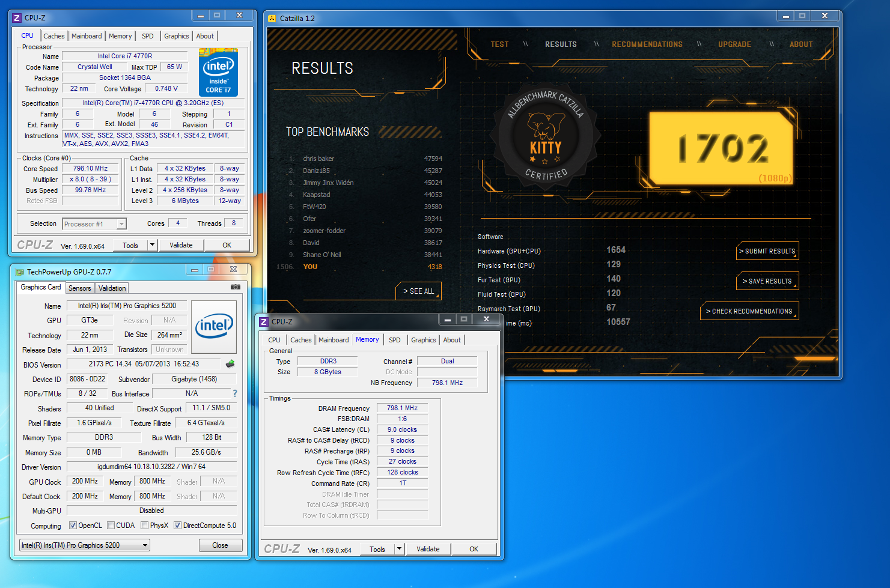Click the Kitty Certified badge in Catzilla
The width and height of the screenshot is (890, 588).
pos(546,136)
